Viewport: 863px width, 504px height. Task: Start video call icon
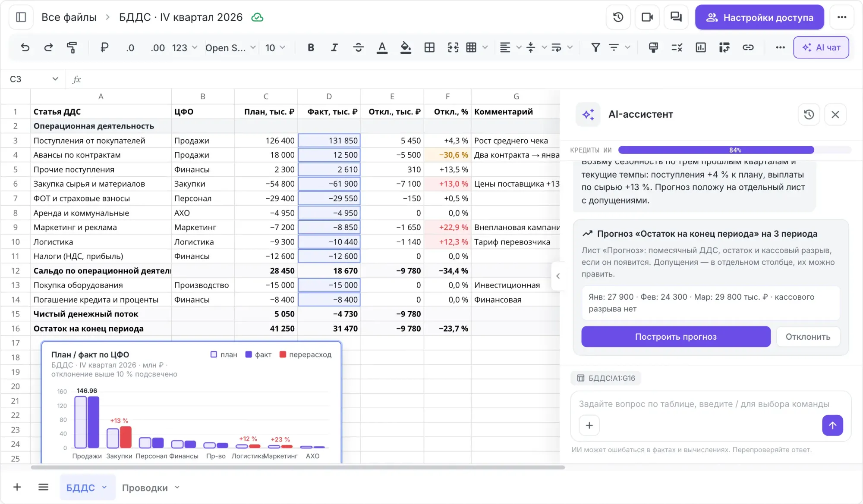647,17
